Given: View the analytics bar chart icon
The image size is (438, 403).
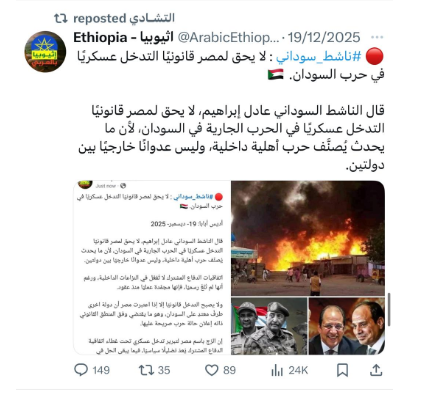Looking at the screenshot, I should click(x=277, y=370).
